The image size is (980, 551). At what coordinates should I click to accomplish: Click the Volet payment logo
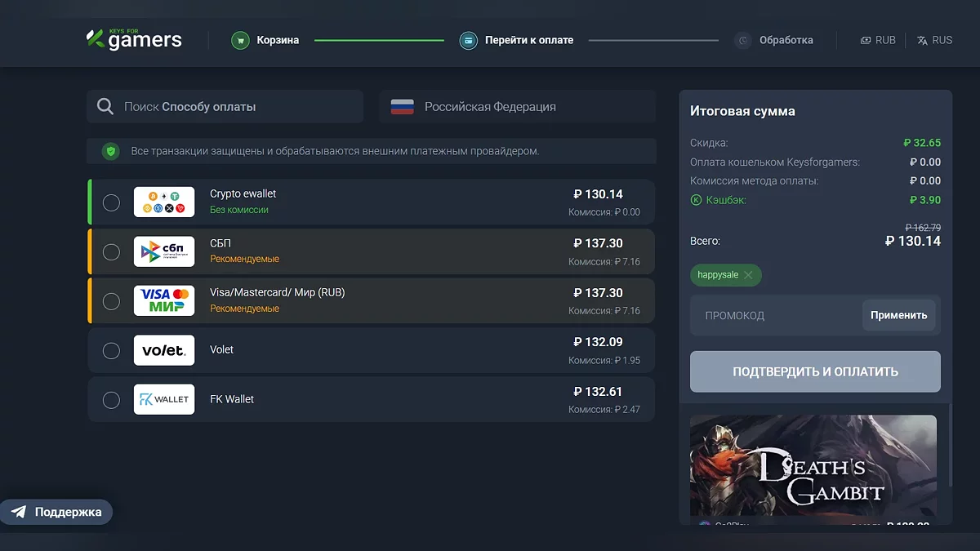coord(164,350)
